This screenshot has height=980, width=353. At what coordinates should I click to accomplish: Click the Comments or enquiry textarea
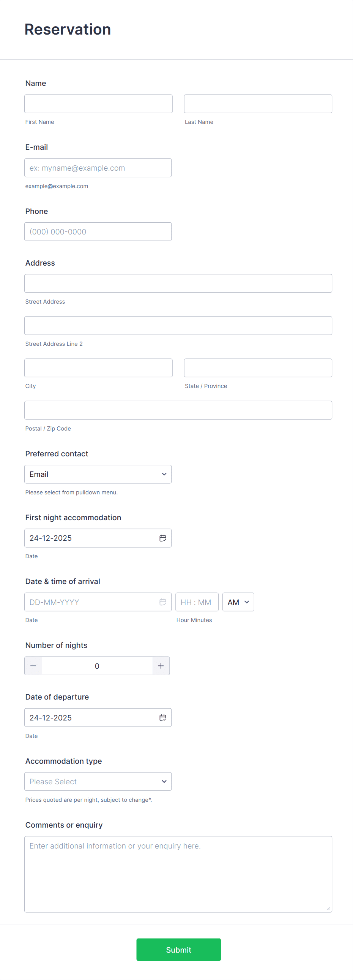178,874
